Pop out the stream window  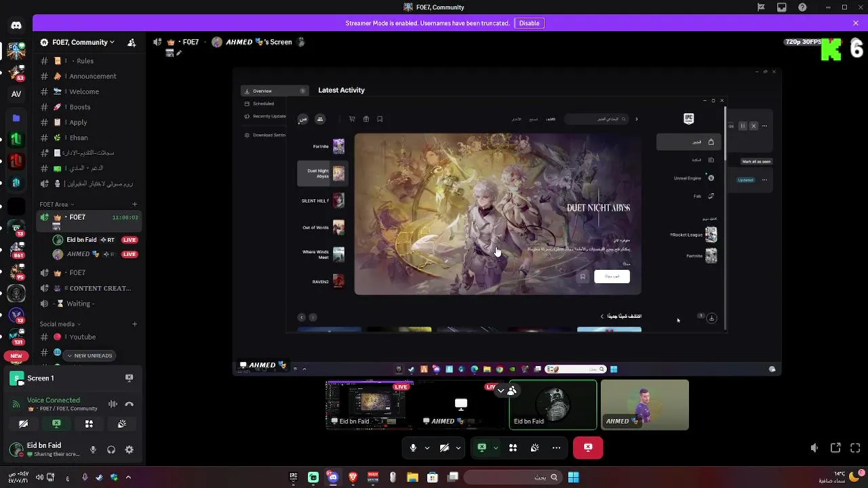(835, 448)
